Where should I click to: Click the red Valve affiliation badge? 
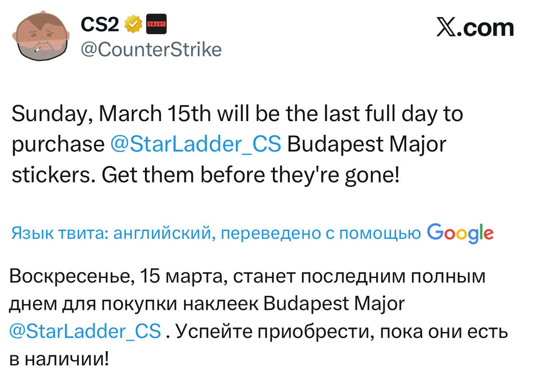point(156,24)
